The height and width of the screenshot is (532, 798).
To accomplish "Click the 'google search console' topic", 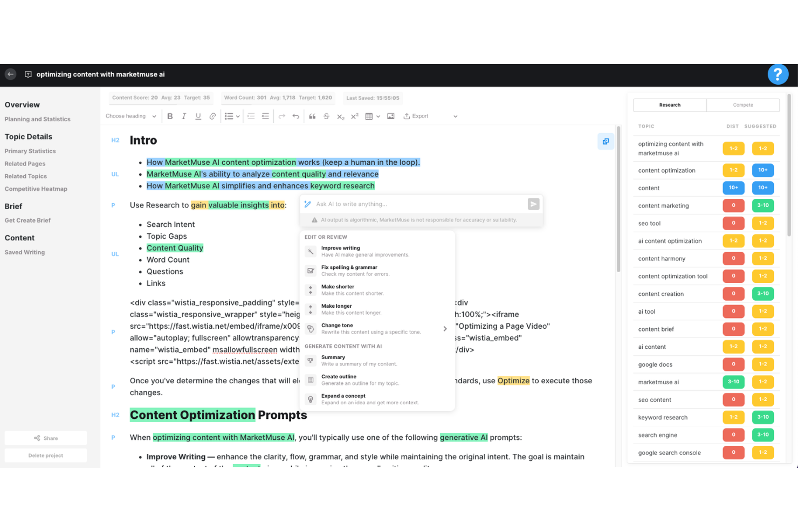I will tap(670, 453).
